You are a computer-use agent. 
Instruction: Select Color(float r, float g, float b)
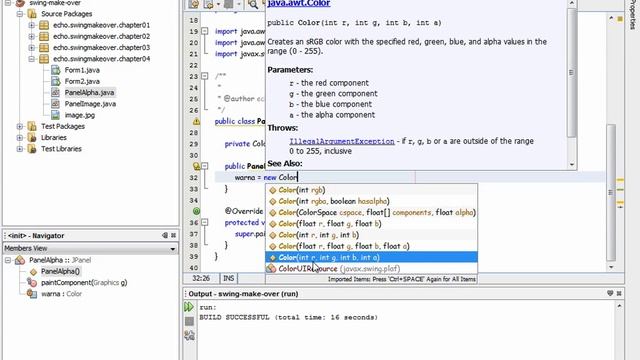[371, 224]
